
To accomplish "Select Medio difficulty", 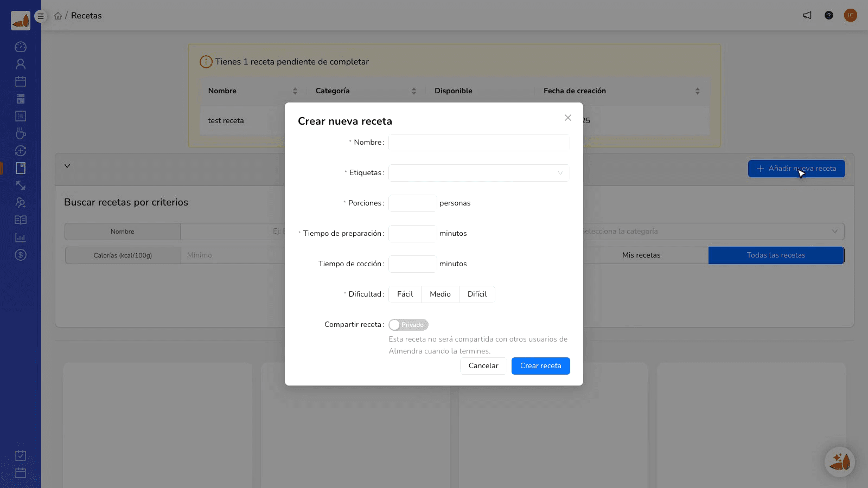I will click(x=440, y=294).
